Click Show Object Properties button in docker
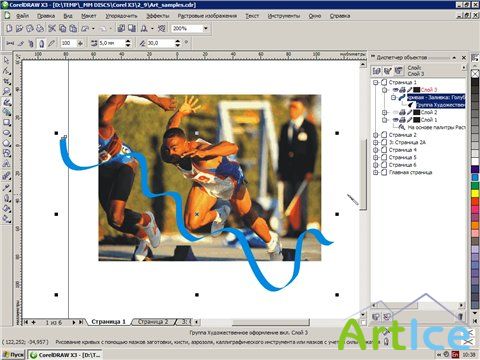 [377, 71]
